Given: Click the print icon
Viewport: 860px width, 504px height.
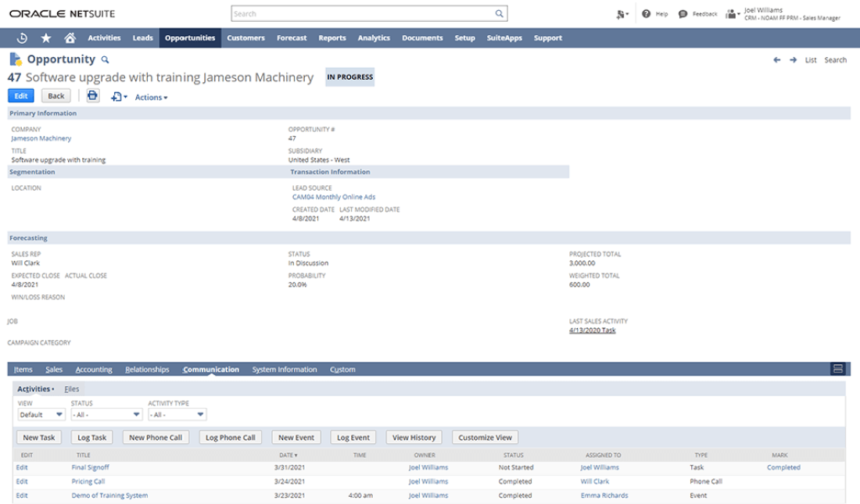Looking at the screenshot, I should (x=92, y=96).
